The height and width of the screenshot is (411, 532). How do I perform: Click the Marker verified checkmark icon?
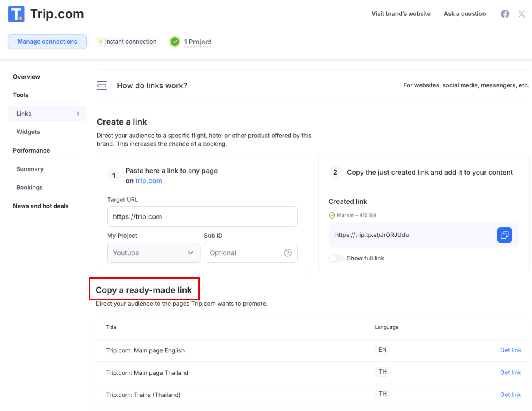click(x=332, y=215)
